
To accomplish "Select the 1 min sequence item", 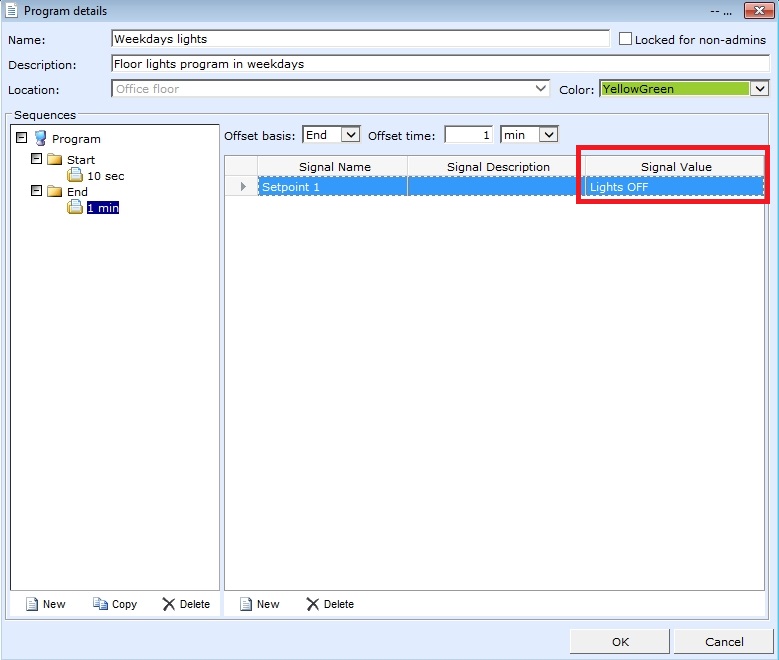I will [102, 208].
